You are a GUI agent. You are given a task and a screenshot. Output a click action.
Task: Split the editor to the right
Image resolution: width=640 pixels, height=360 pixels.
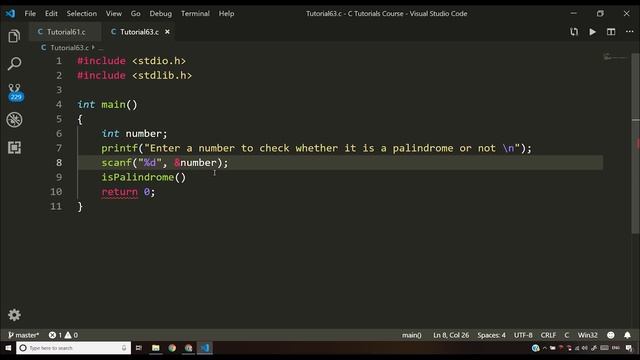611,32
